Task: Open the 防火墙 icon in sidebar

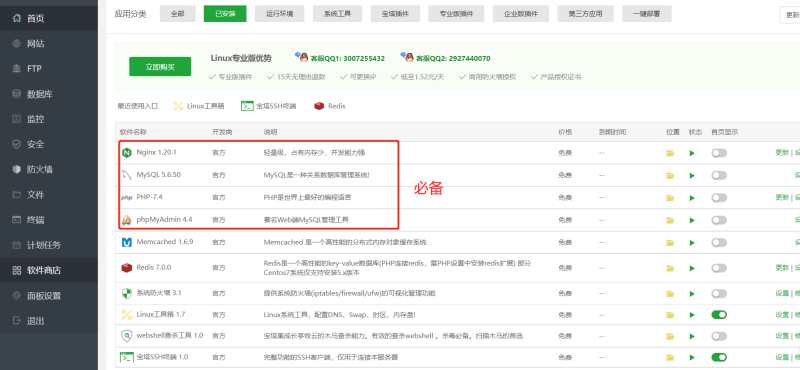Action: click(17, 169)
